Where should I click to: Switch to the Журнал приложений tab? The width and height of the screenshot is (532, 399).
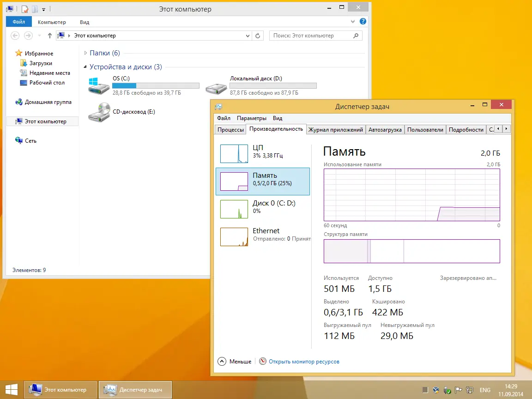[x=336, y=130]
